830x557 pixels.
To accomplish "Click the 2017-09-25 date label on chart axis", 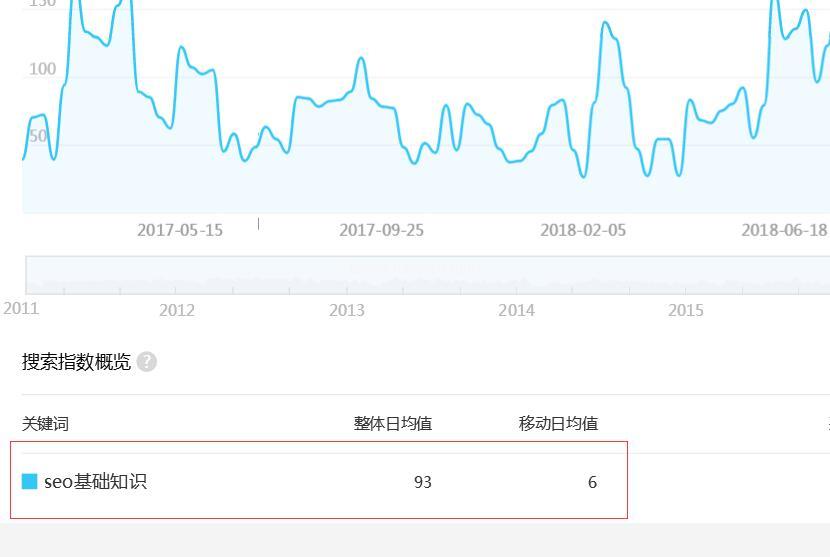I will [x=381, y=230].
